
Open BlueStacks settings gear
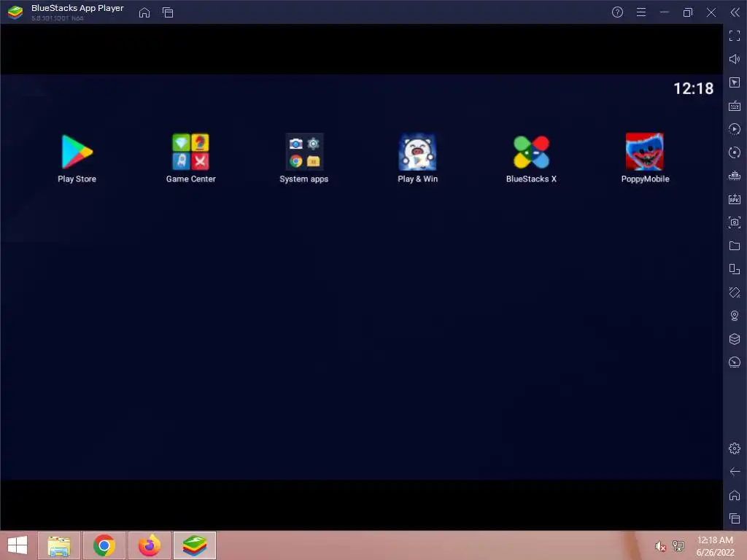pyautogui.click(x=735, y=448)
